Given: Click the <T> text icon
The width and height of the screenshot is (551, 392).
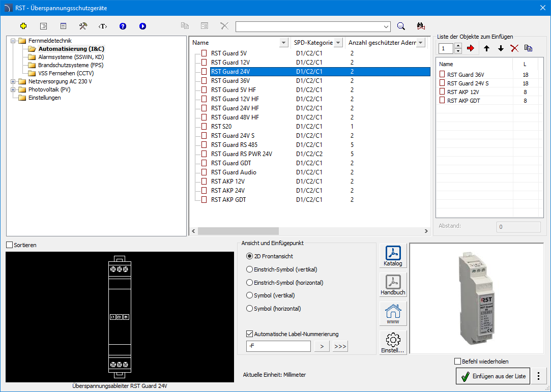Looking at the screenshot, I should [x=103, y=26].
